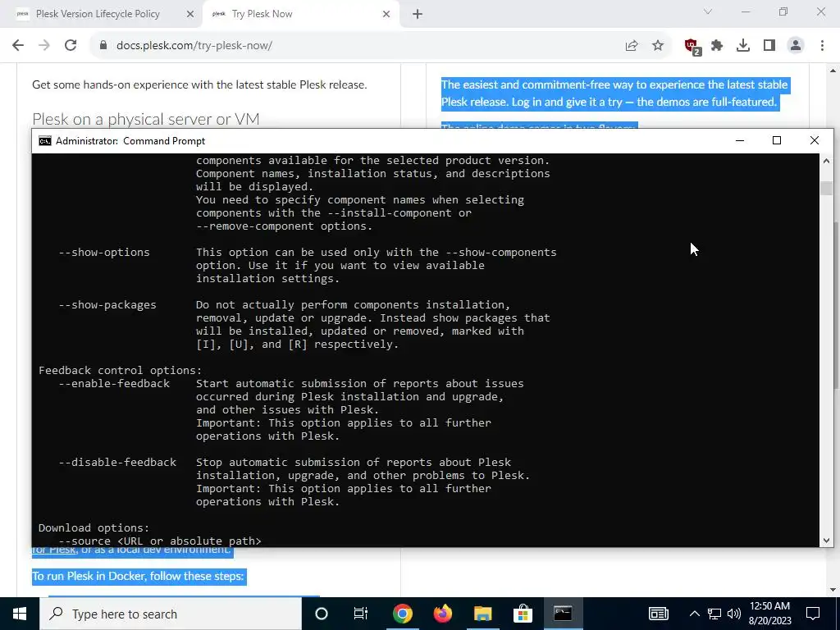Minimize the Command Prompt window
840x630 pixels.
[x=740, y=141]
